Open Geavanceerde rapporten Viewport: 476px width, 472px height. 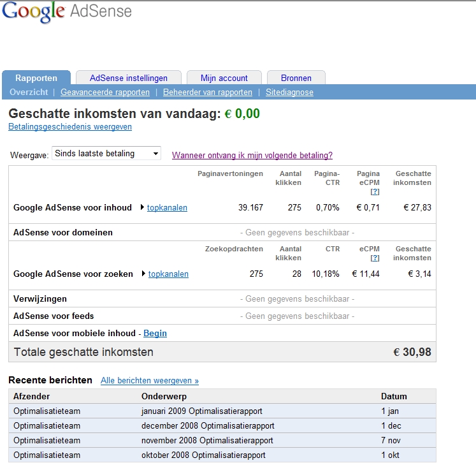tap(105, 92)
